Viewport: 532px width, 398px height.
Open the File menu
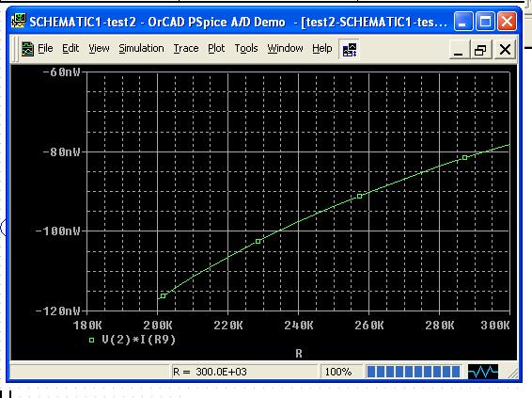tap(45, 49)
